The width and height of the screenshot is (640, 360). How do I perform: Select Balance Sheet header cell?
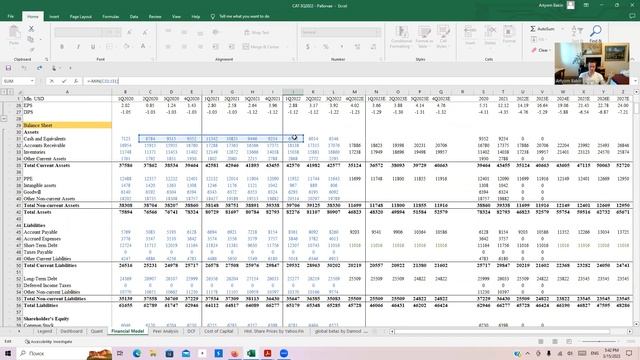pos(67,125)
